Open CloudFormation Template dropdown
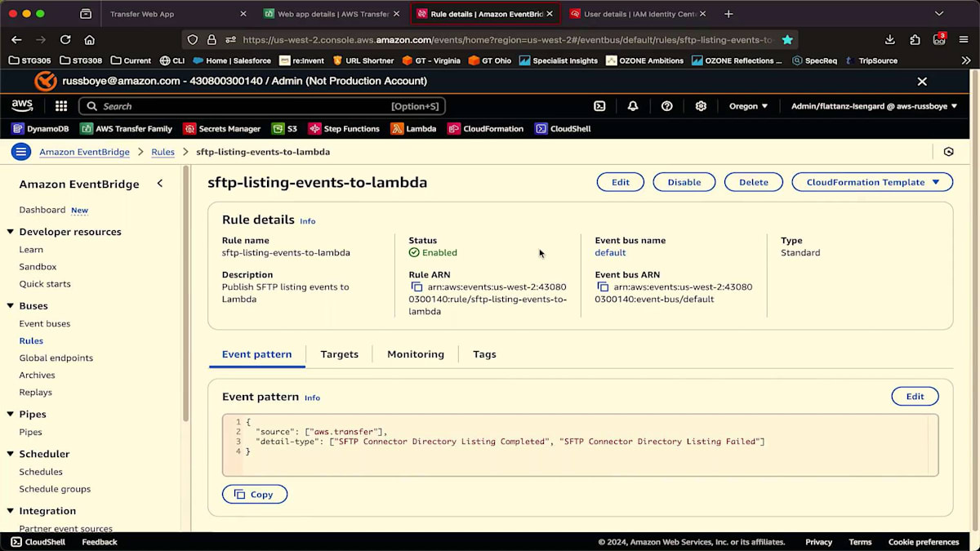 click(872, 182)
